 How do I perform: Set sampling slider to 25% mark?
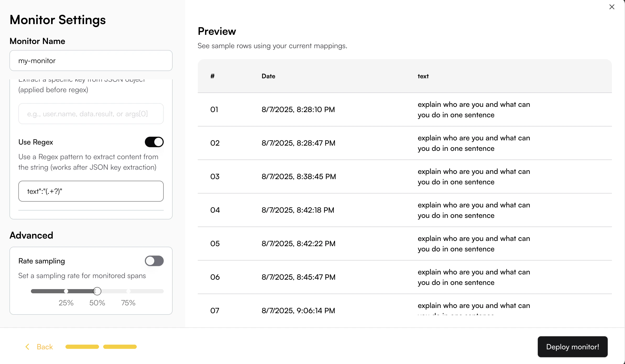[66, 291]
